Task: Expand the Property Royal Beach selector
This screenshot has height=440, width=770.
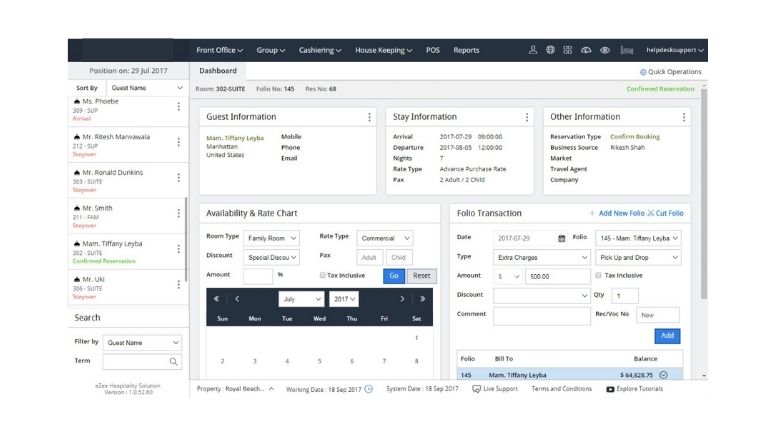Action: (x=235, y=388)
